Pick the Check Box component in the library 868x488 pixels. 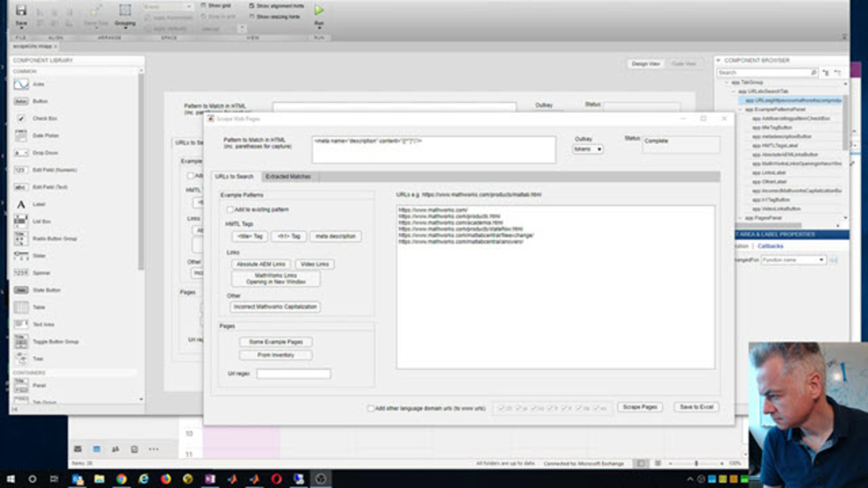click(21, 119)
